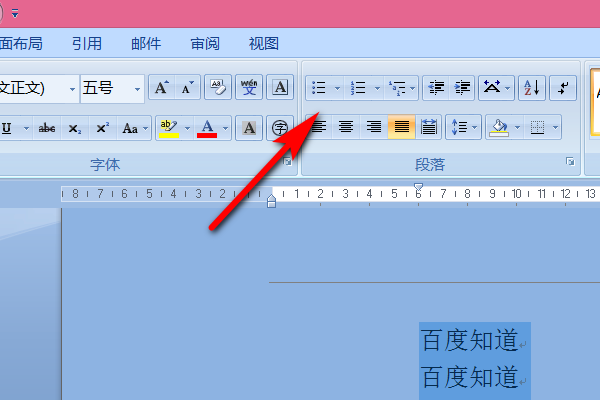Click the Grow Font icon
The image size is (600, 400).
pyautogui.click(x=162, y=88)
